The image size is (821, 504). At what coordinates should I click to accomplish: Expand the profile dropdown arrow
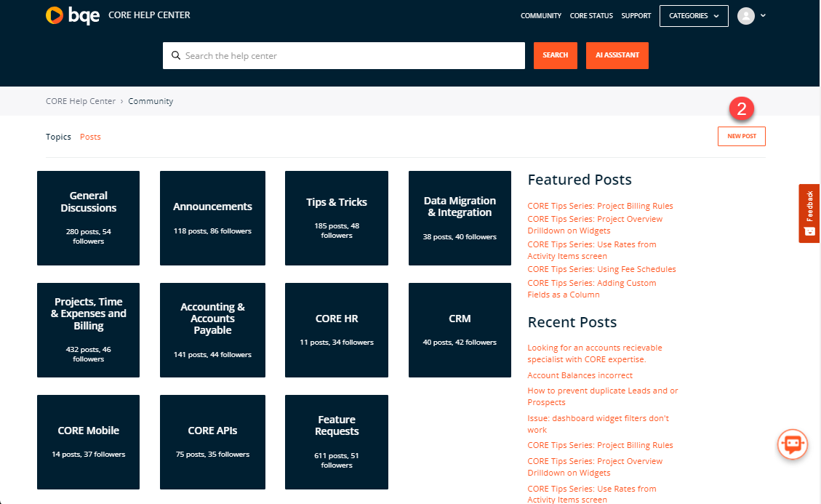(x=763, y=16)
